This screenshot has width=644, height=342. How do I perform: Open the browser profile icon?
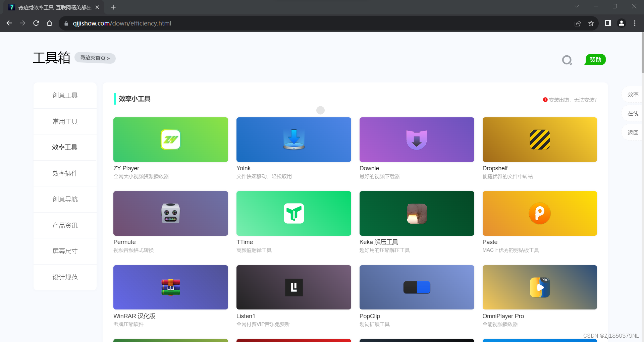[x=621, y=23]
